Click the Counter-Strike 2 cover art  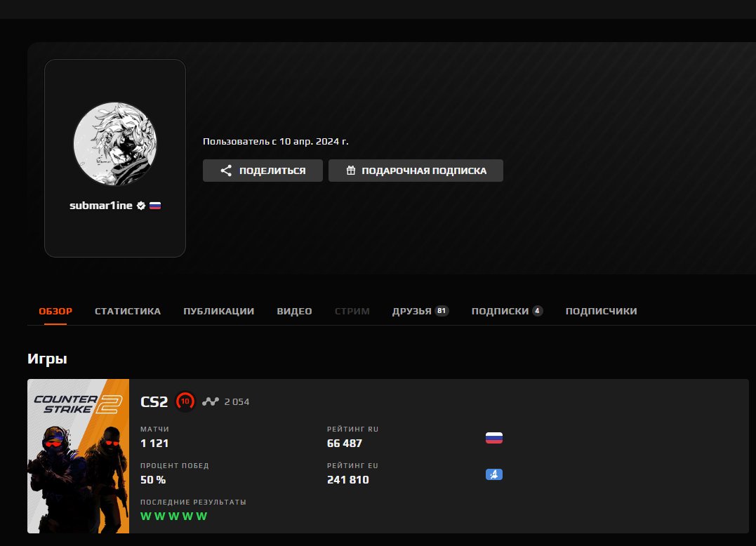click(78, 456)
